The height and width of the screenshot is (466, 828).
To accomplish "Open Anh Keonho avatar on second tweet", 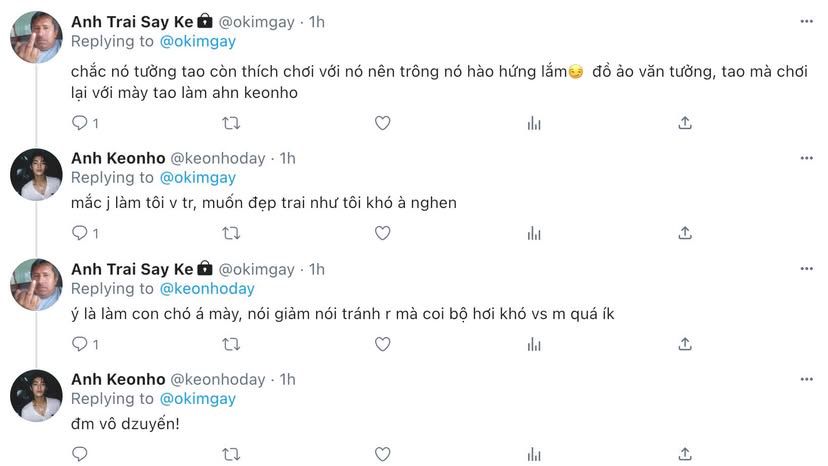I will pyautogui.click(x=36, y=174).
